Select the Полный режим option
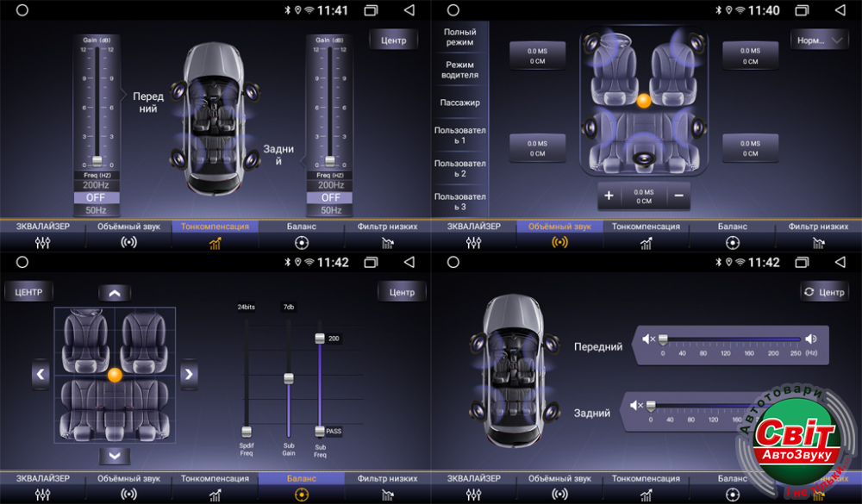This screenshot has height=504, width=862. [460, 37]
